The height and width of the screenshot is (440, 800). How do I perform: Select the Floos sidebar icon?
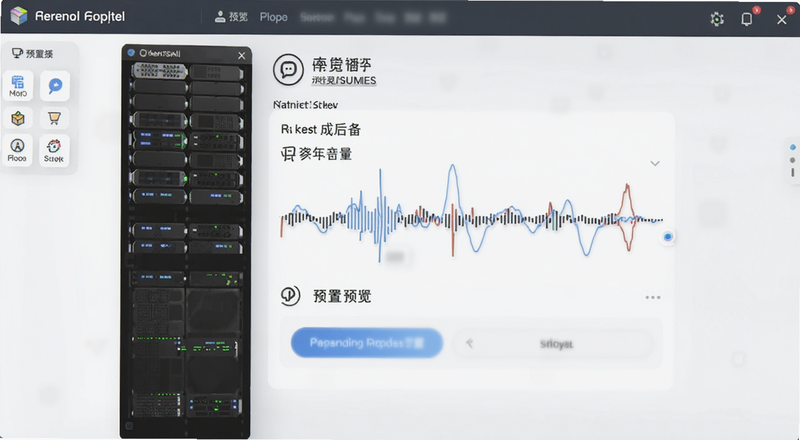(x=17, y=150)
